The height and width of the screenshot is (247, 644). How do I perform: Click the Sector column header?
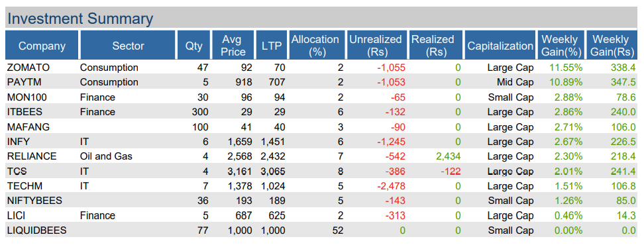[x=128, y=45]
